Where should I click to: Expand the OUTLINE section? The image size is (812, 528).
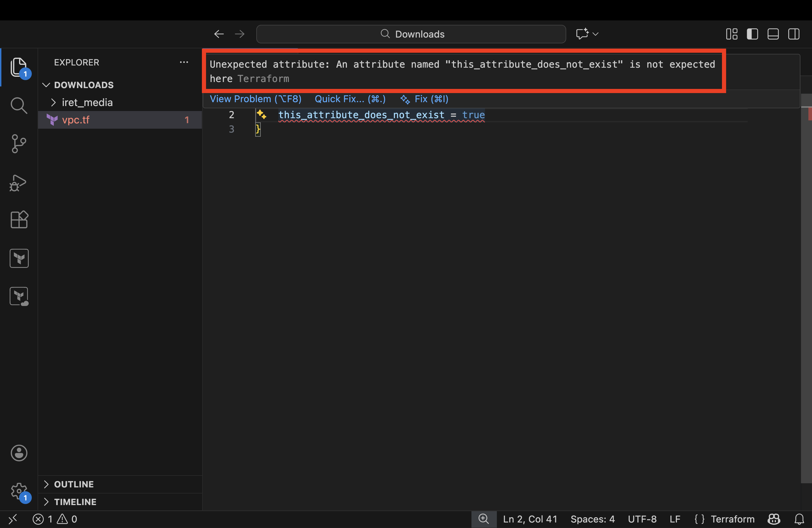pos(74,484)
